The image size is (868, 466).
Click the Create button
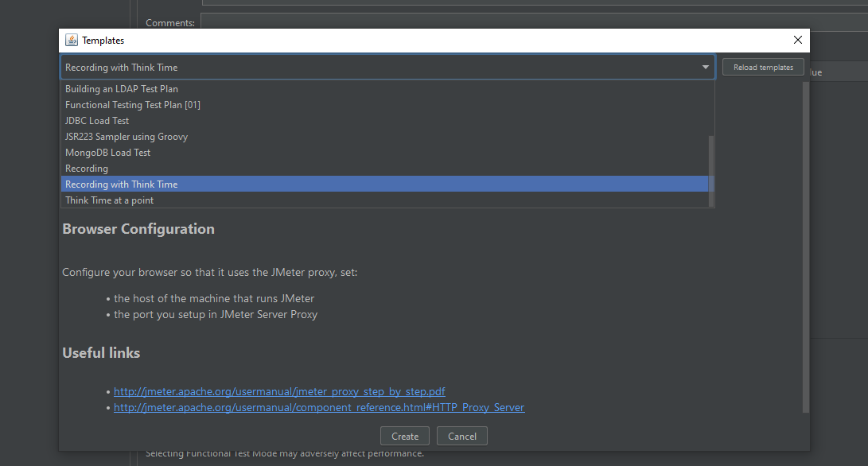coord(405,436)
